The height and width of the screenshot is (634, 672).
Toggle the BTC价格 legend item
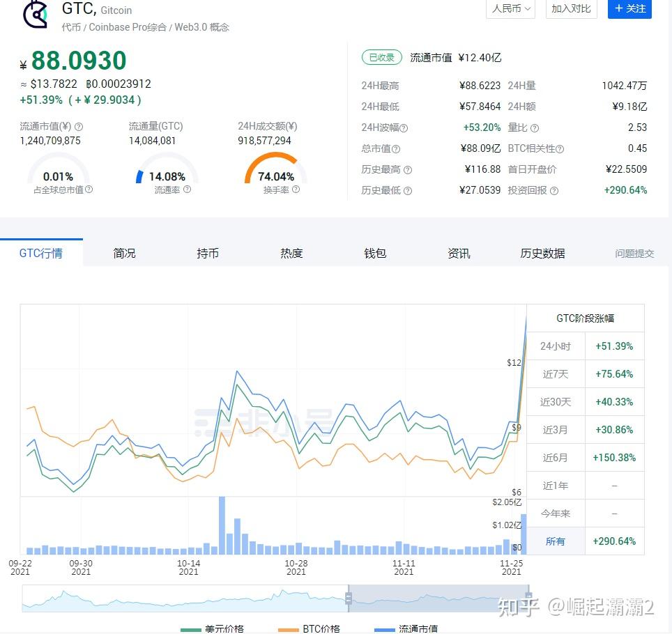pos(321,630)
